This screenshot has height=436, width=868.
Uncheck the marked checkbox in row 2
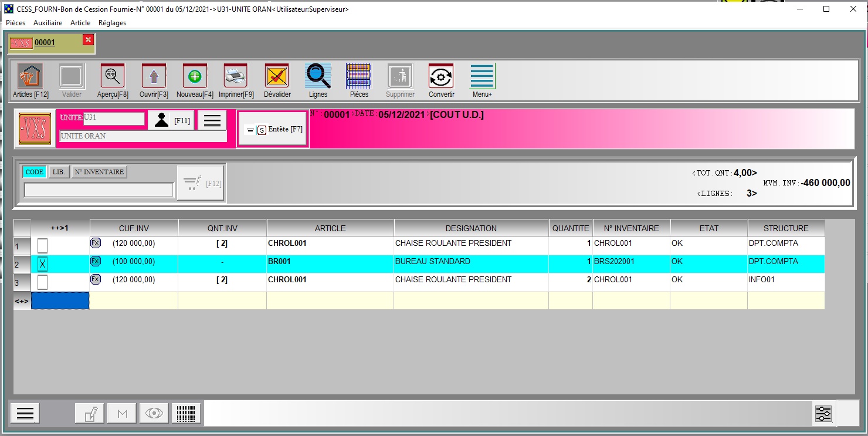42,264
